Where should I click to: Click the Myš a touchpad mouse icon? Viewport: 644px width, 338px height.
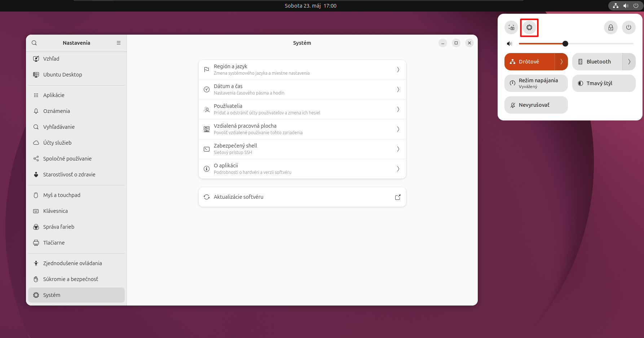[36, 195]
